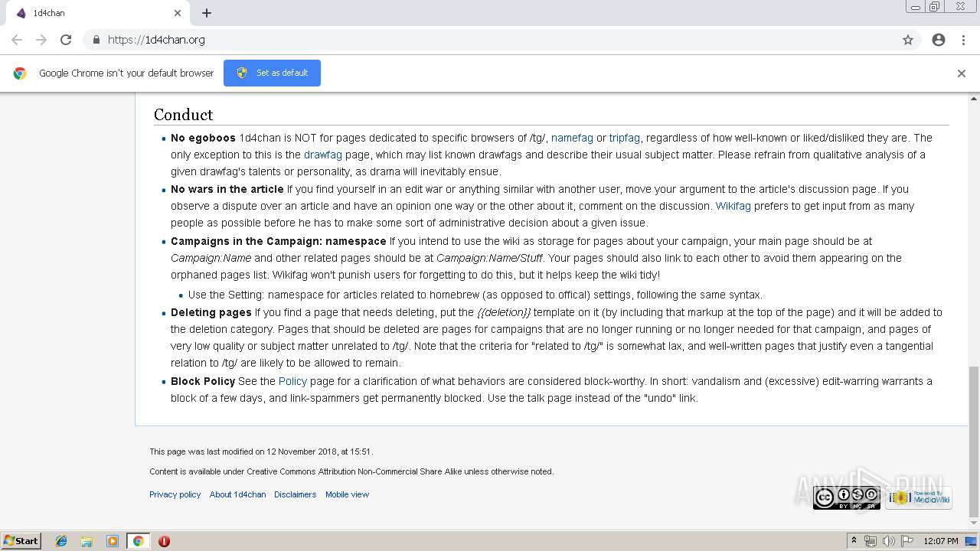The image size is (980, 551).
Task: Go back using browser back arrow
Action: pyautogui.click(x=17, y=40)
